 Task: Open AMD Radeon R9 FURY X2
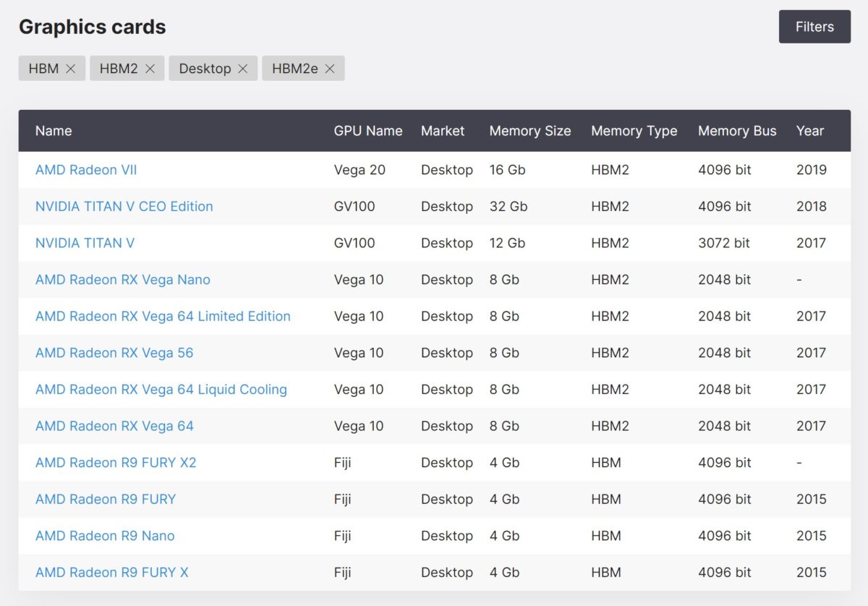click(116, 463)
